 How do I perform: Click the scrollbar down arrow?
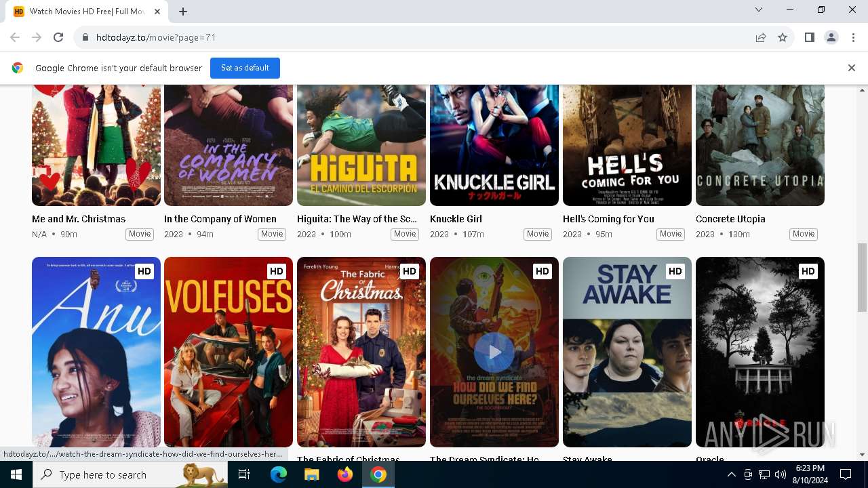pyautogui.click(x=863, y=455)
